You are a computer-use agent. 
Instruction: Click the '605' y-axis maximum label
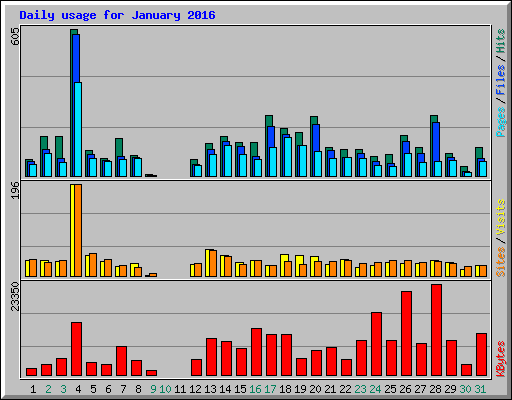[x=15, y=37]
